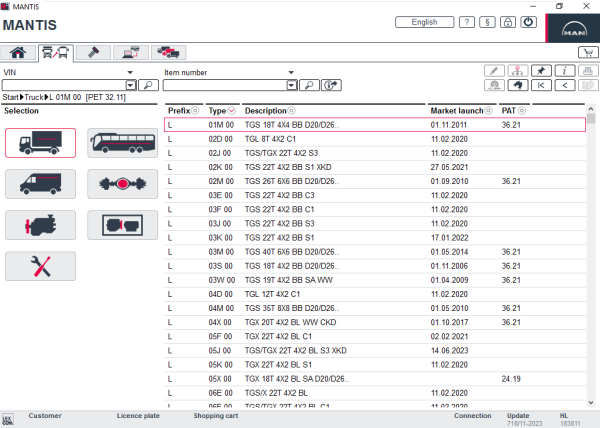Open the tab with the screw icon
The width and height of the screenshot is (600, 428).
pyautogui.click(x=93, y=52)
